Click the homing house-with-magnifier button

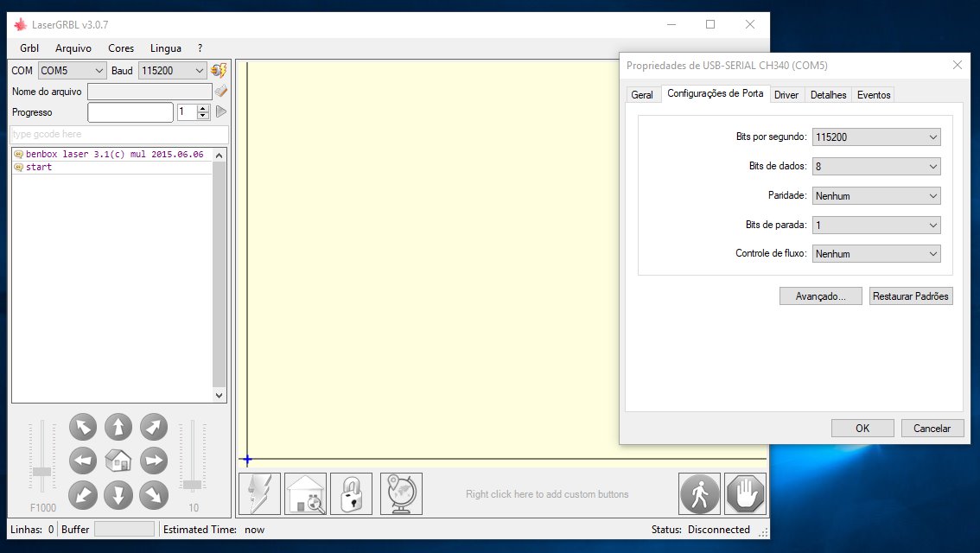click(x=306, y=493)
